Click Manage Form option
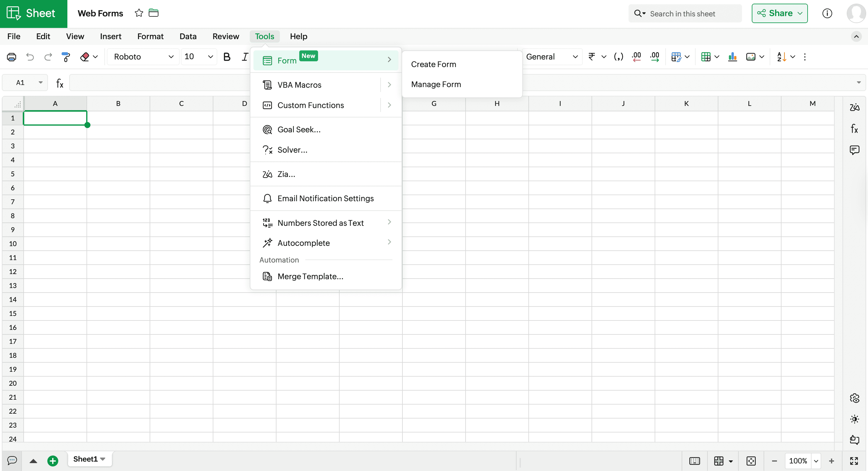Viewport: 868px width, 471px height. pos(436,84)
